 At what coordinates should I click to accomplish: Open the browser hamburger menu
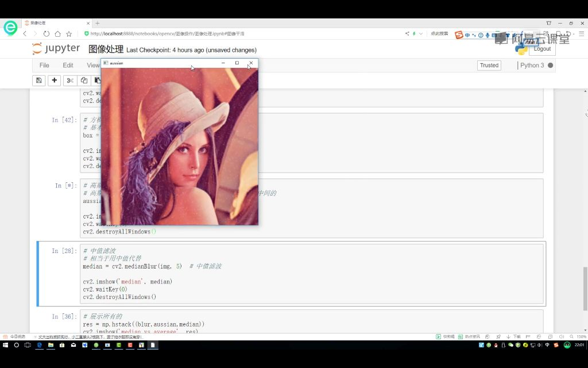point(582,34)
